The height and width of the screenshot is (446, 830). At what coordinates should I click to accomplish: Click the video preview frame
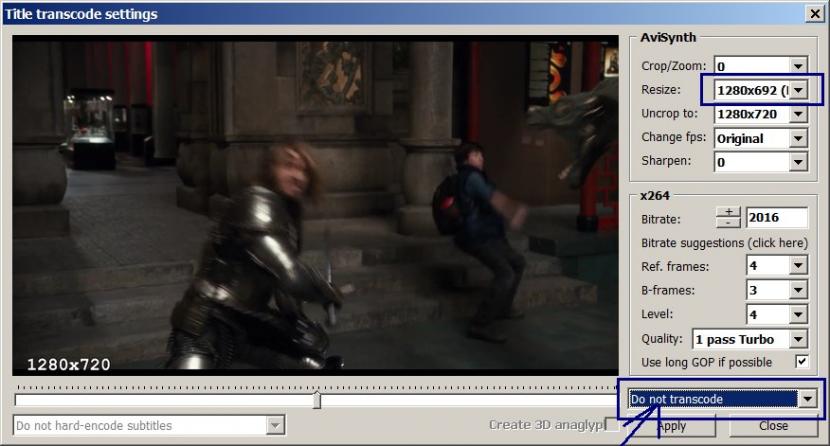tap(315, 205)
